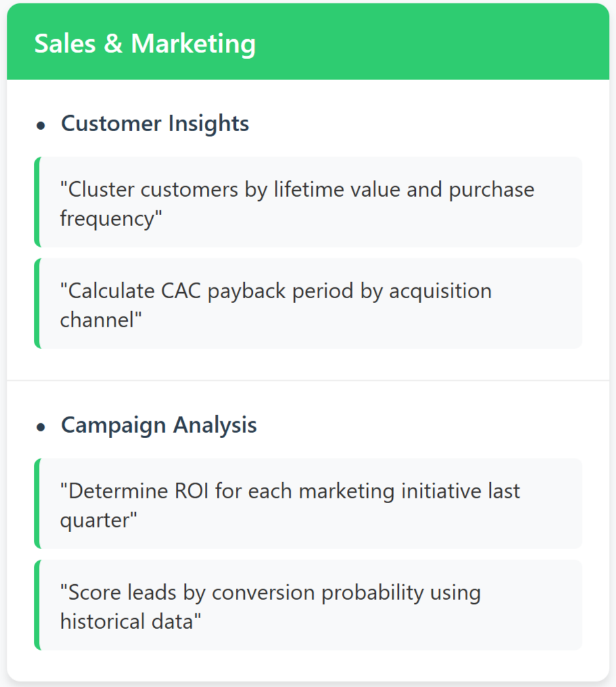Click the bullet before Customer Insights
The width and height of the screenshot is (616, 687).
[41, 126]
